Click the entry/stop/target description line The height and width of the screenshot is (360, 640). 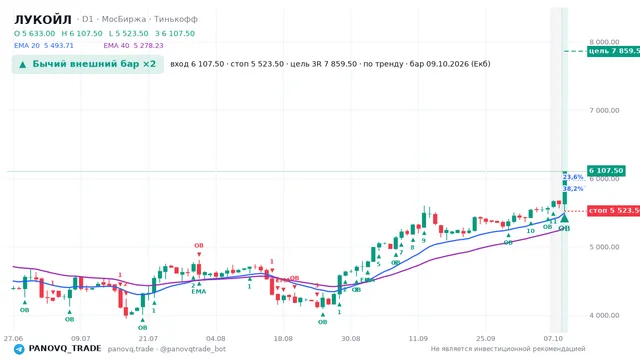(x=330, y=64)
